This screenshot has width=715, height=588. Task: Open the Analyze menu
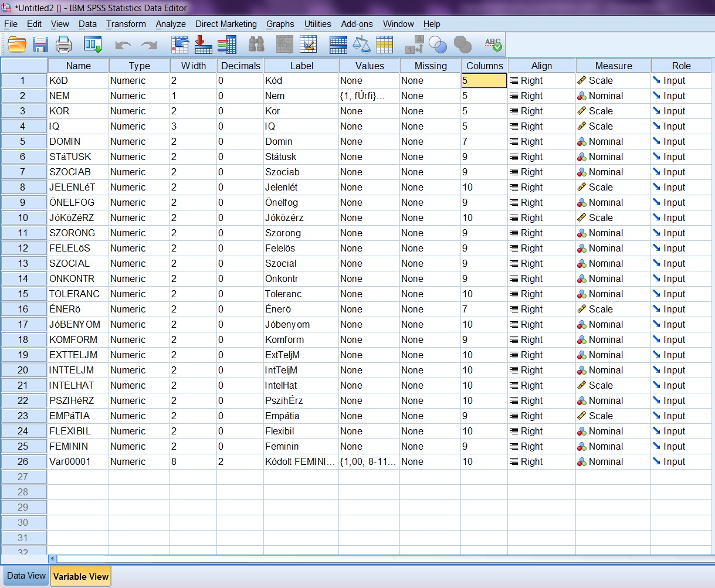[x=171, y=24]
